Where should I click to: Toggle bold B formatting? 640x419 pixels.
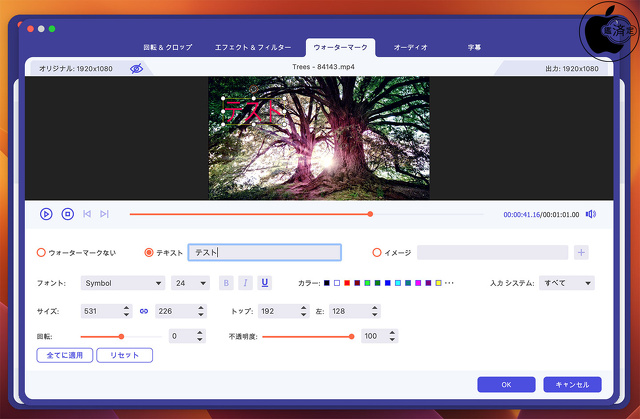[226, 283]
